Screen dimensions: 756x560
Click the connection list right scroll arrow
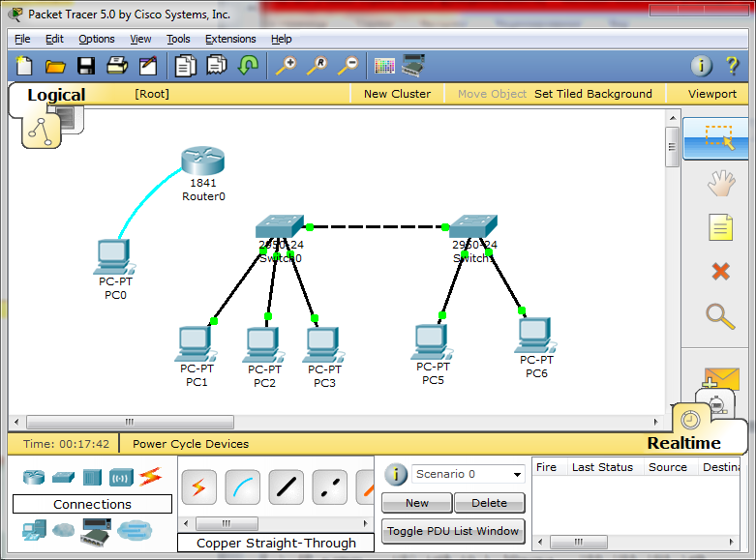[x=365, y=523]
